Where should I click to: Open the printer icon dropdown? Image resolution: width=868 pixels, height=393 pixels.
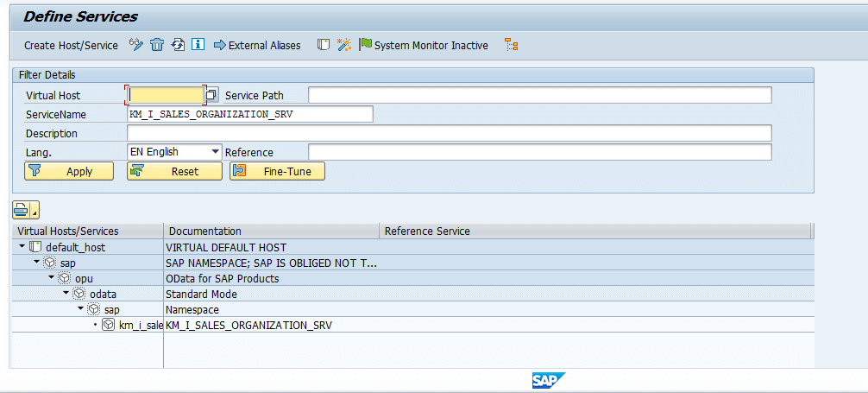26,210
